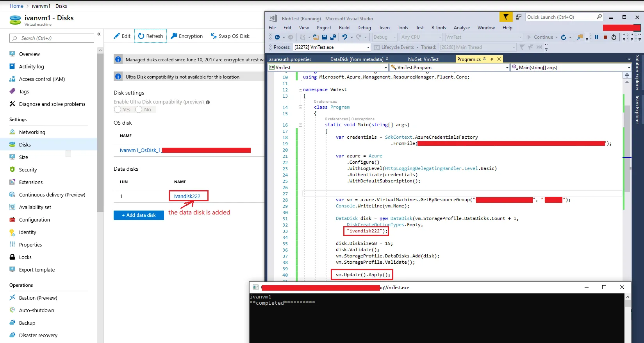Stop debugging with the red square icon

pos(605,37)
